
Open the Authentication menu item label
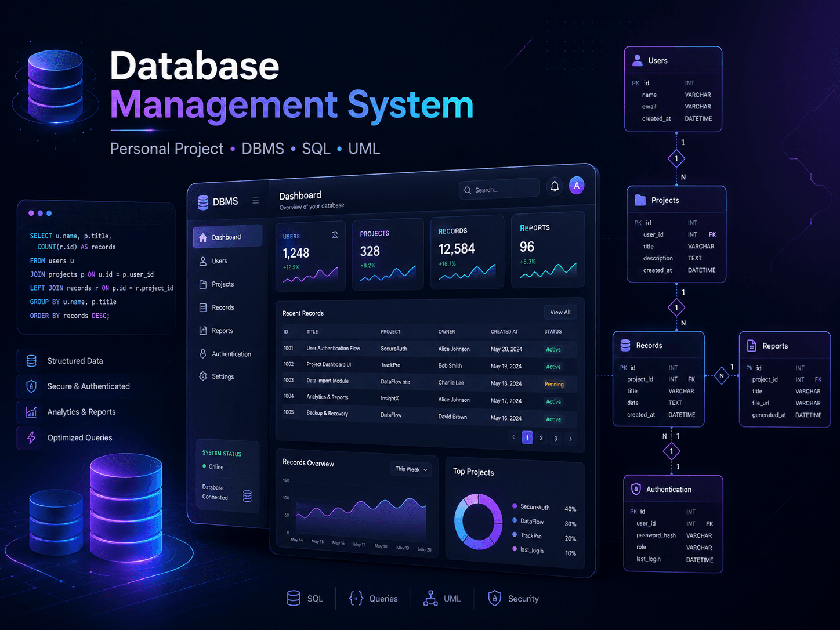coord(231,354)
